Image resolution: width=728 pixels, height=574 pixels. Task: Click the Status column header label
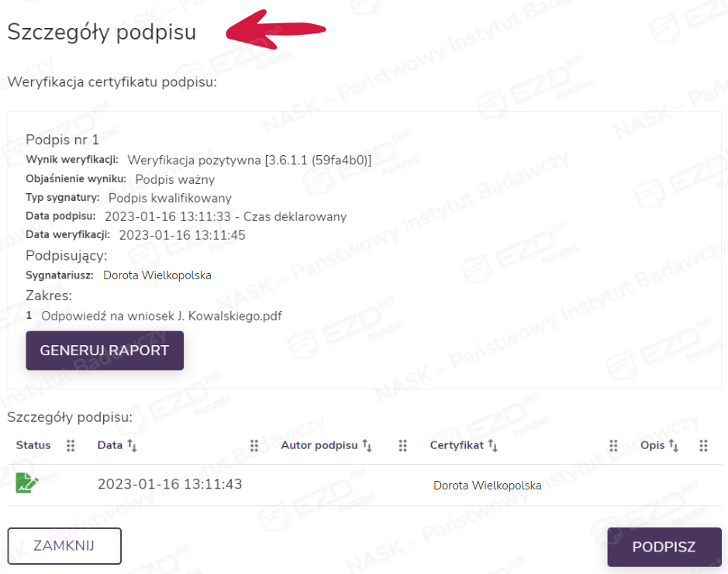33,445
